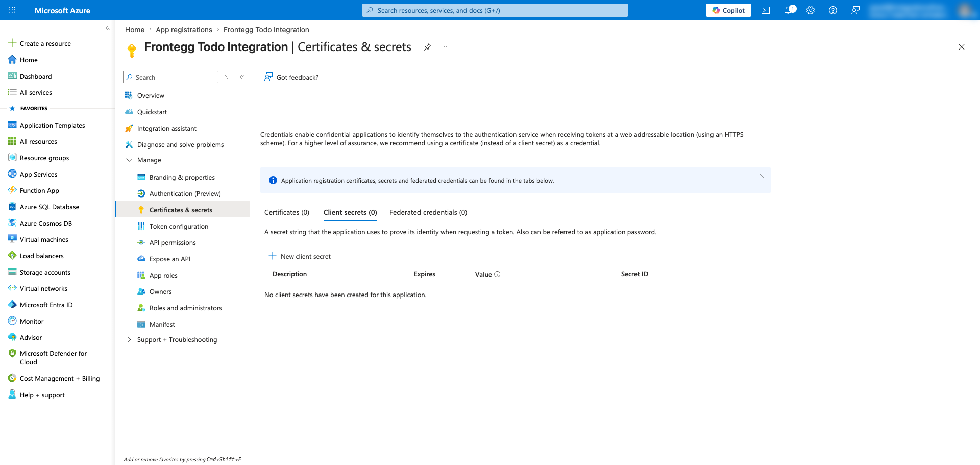
Task: Collapse the left portal sidebar
Action: pos(107,28)
